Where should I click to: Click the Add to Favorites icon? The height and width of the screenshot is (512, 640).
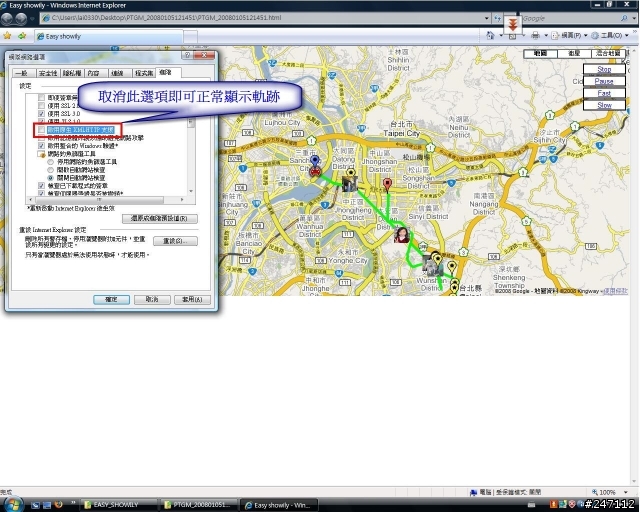point(22,36)
